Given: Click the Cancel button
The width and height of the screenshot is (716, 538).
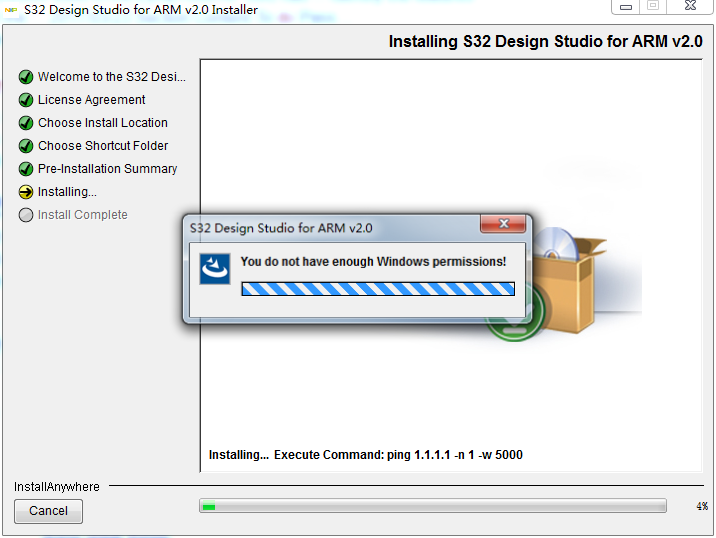Looking at the screenshot, I should [48, 511].
